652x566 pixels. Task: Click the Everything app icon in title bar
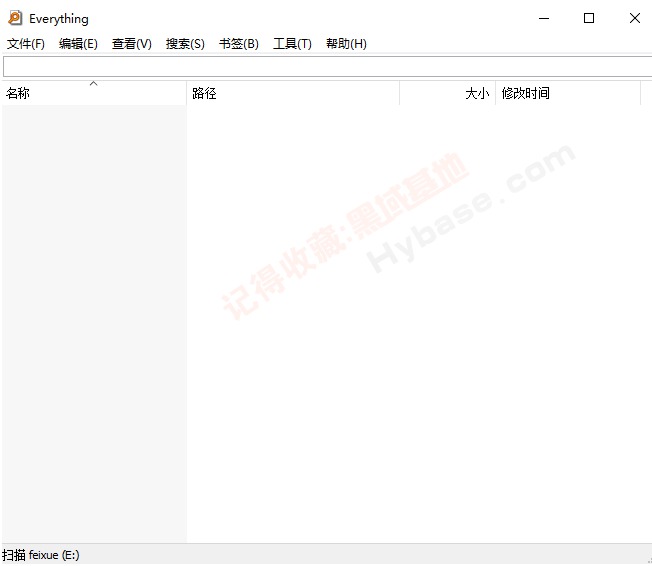pos(15,18)
